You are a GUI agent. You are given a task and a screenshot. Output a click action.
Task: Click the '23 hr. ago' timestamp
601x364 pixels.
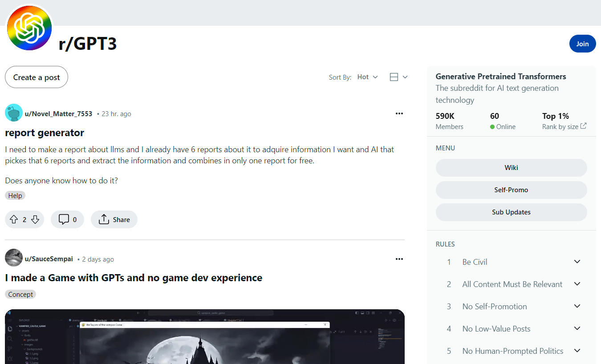point(116,114)
